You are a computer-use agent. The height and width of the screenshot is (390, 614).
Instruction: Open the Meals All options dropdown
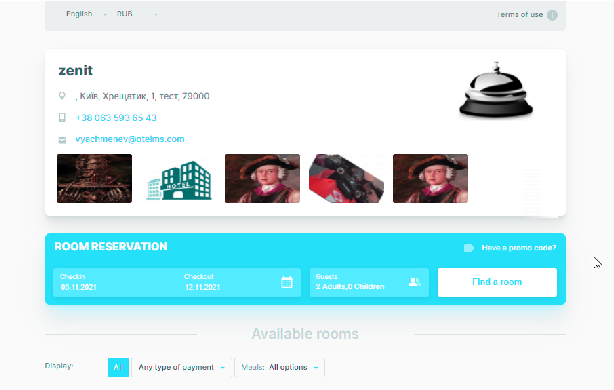(x=280, y=367)
